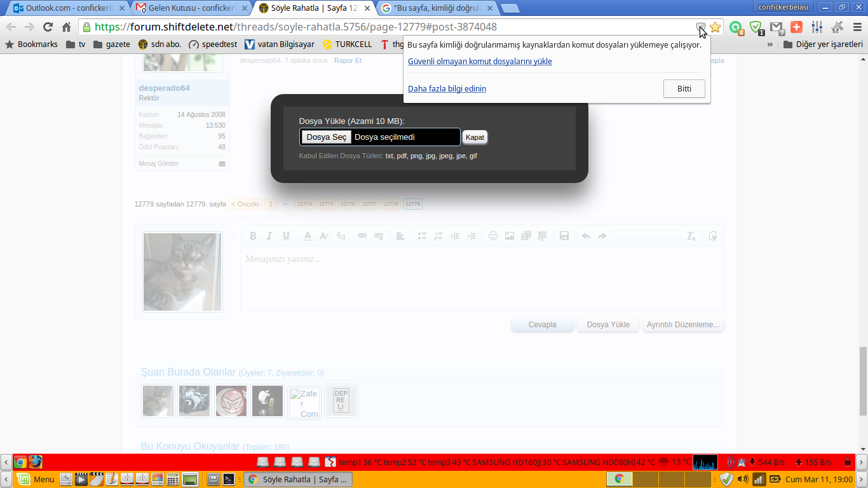Open the Diğer yer işaretleri folder
The width and height of the screenshot is (868, 488).
823,44
